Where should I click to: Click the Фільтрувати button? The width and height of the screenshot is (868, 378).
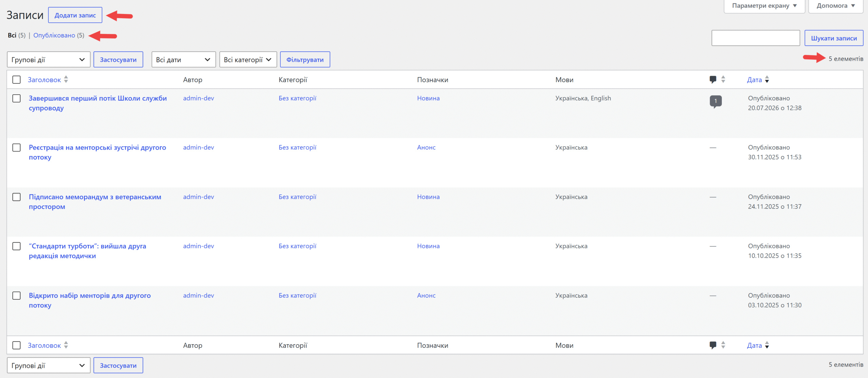tap(305, 60)
